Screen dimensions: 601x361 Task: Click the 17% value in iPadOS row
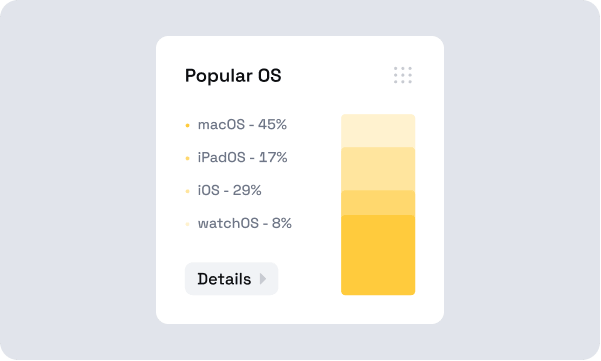[273, 158]
